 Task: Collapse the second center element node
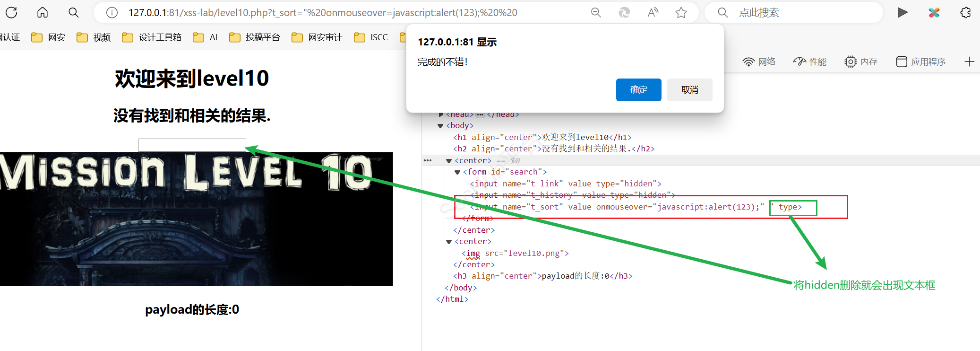[449, 242]
